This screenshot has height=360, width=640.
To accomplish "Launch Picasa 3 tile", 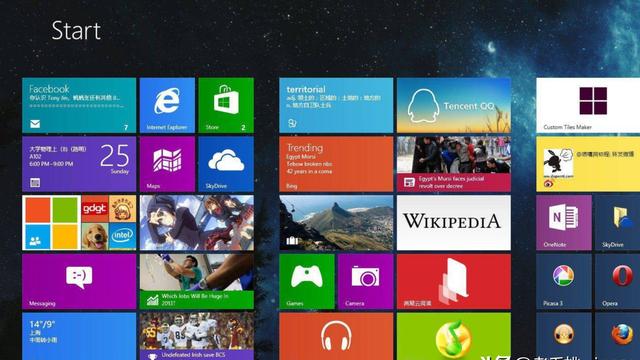I will click(564, 282).
